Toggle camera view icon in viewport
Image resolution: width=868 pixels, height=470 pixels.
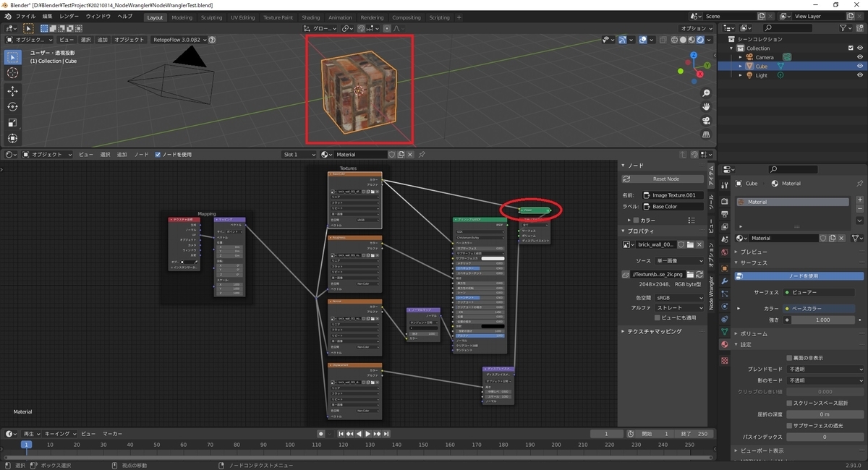coord(706,119)
